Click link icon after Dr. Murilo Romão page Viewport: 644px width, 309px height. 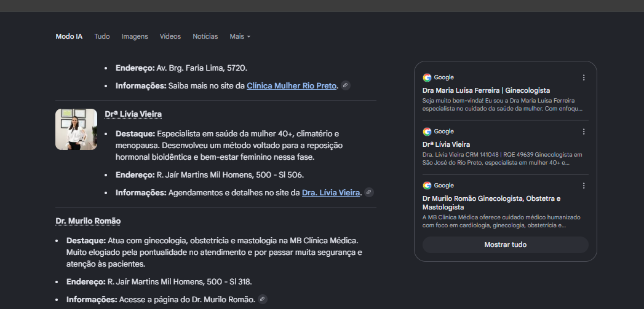point(263,299)
